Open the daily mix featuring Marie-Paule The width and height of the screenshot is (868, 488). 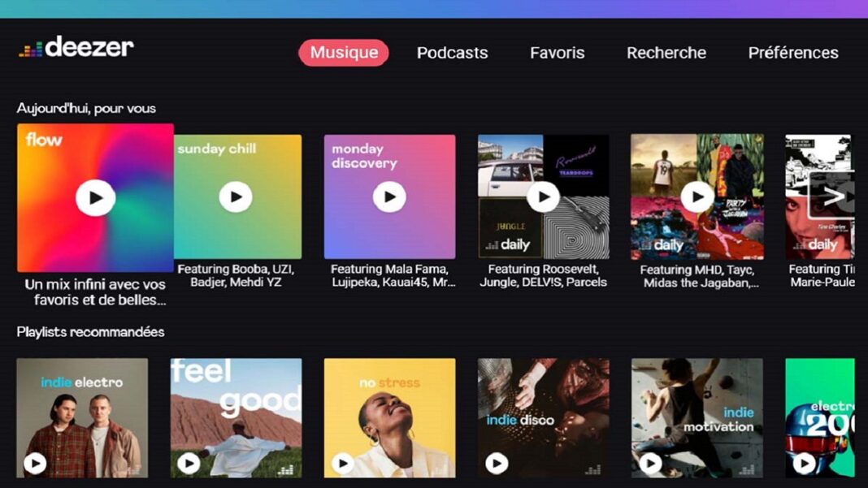[x=820, y=196]
